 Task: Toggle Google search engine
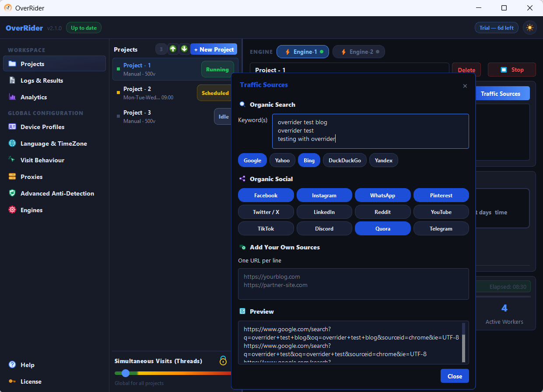(x=252, y=161)
